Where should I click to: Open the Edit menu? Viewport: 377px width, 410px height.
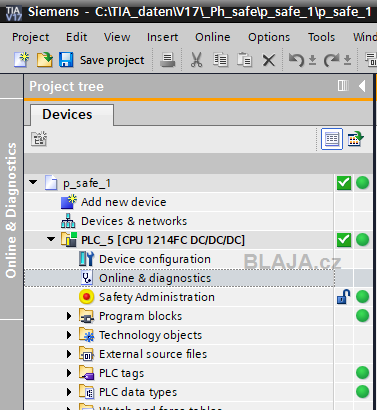[x=77, y=37]
